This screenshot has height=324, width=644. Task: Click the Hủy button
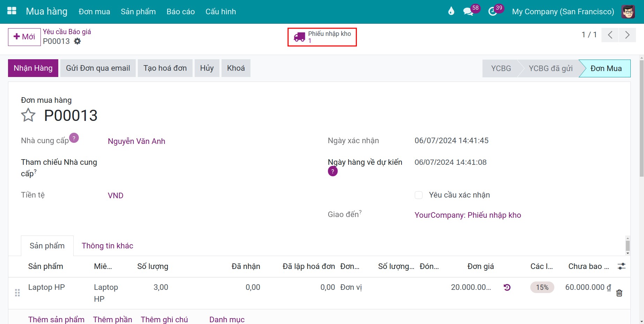207,68
